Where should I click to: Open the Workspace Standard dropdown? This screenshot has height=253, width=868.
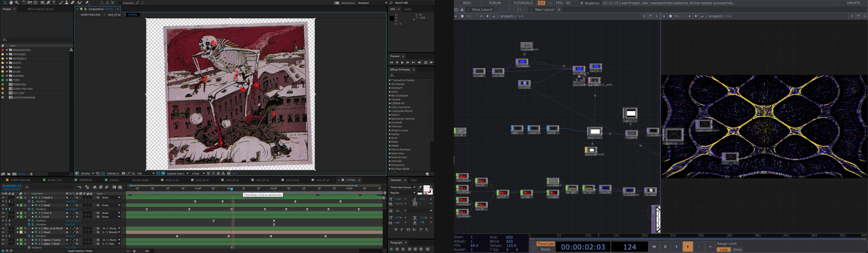click(x=373, y=3)
